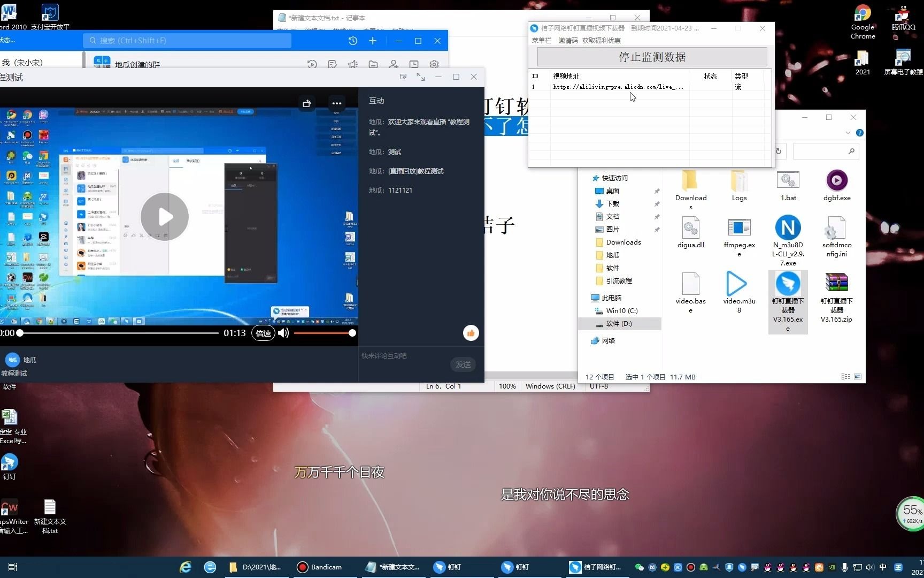Select the Logs folder
This screenshot has width=924, height=578.
pos(740,186)
